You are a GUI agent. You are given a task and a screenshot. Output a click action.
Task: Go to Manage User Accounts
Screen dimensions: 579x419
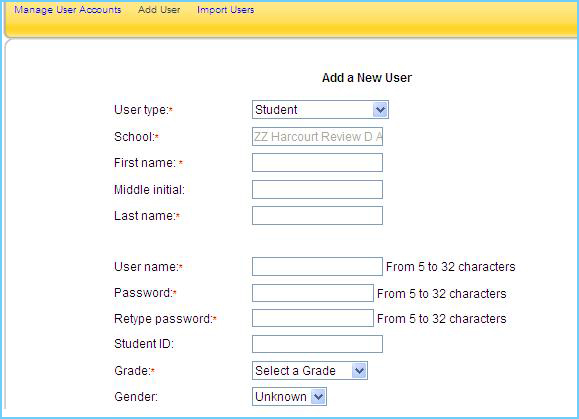pos(68,10)
